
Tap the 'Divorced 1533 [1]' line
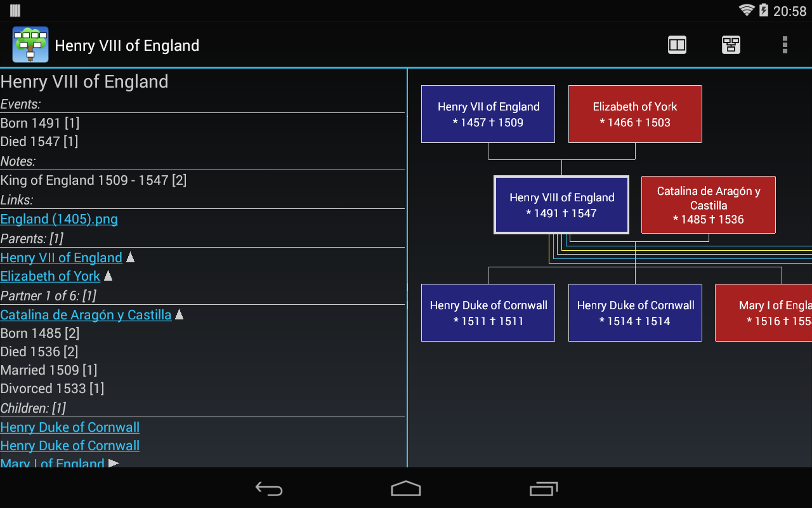[52, 389]
